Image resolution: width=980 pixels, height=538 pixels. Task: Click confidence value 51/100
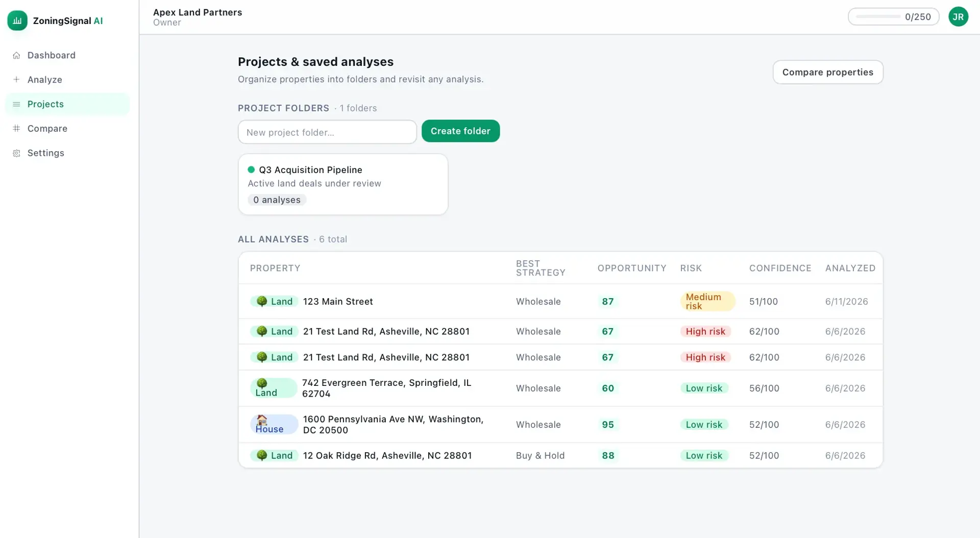click(764, 302)
